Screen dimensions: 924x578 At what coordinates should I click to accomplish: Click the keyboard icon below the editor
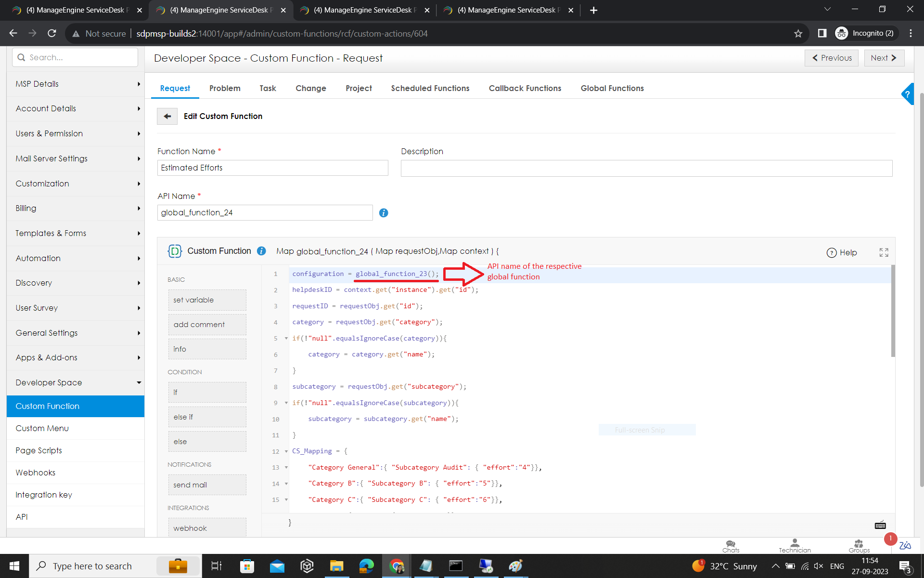880,525
